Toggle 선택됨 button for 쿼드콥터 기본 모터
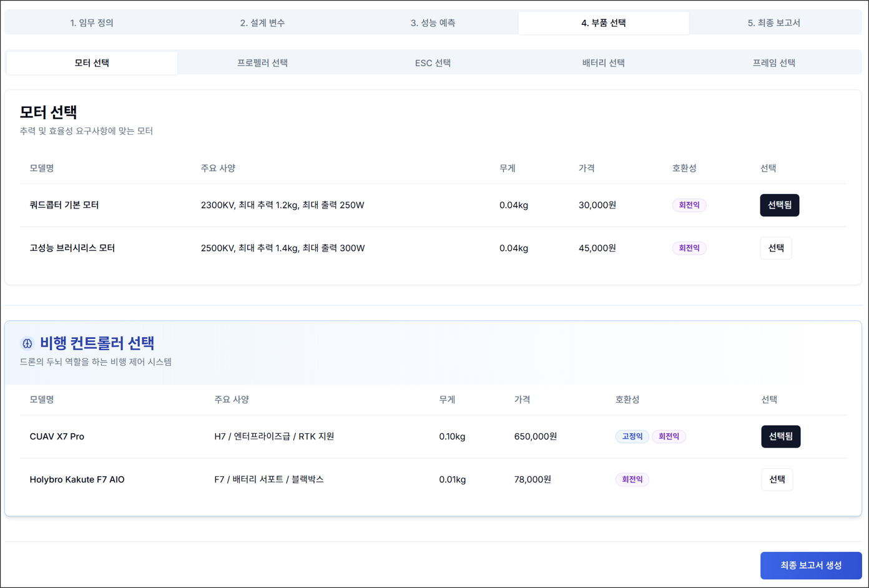The width and height of the screenshot is (869, 588). coord(779,205)
